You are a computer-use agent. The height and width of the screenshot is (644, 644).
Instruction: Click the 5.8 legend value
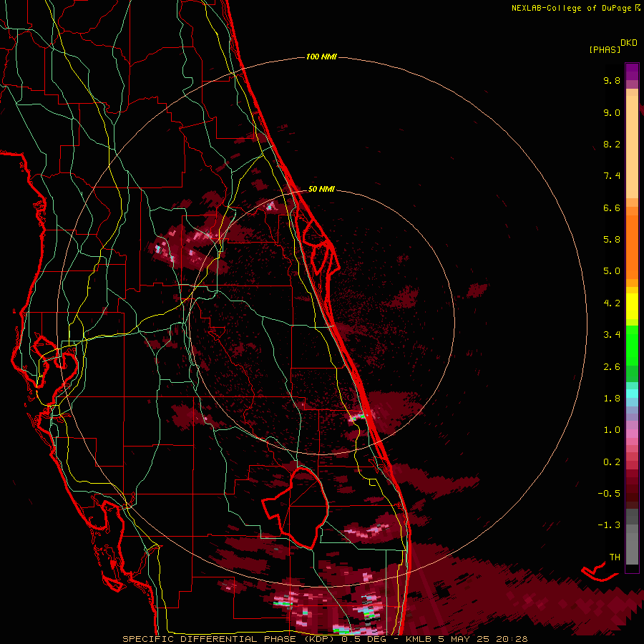coord(612,240)
